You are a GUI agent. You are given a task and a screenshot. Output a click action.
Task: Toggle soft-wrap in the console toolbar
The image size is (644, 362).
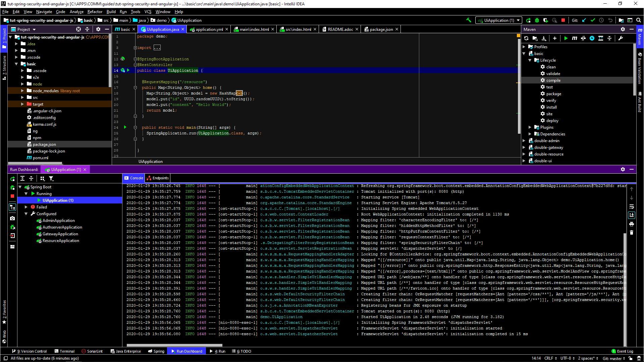pos(632,207)
